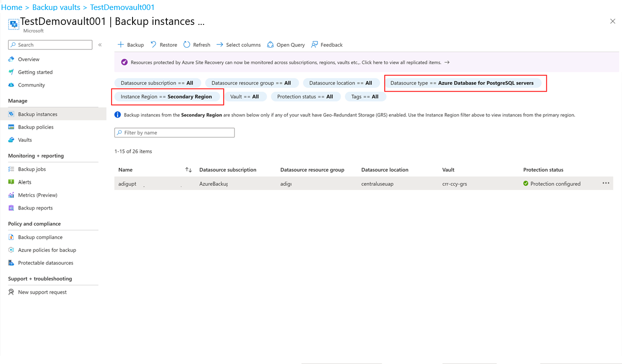
Task: Open Tags filter pill
Action: tap(365, 97)
